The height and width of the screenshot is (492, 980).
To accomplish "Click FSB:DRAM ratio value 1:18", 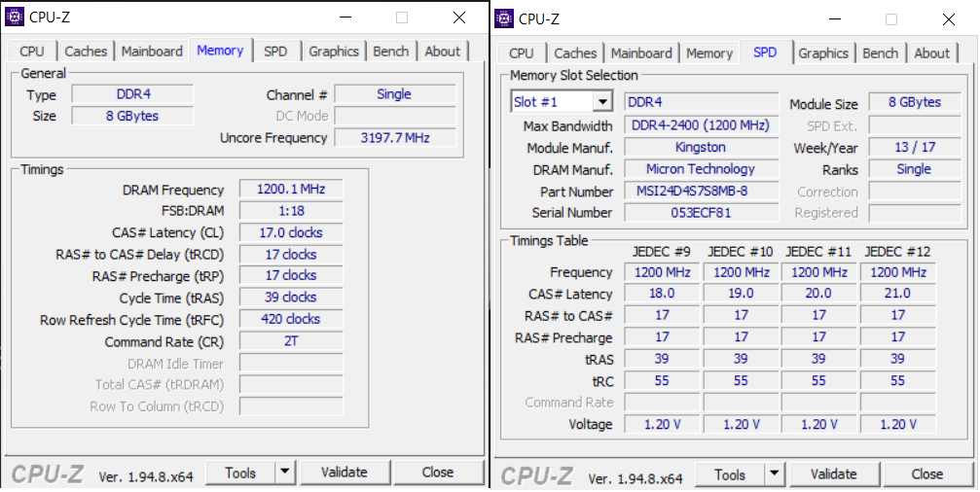I will [291, 211].
